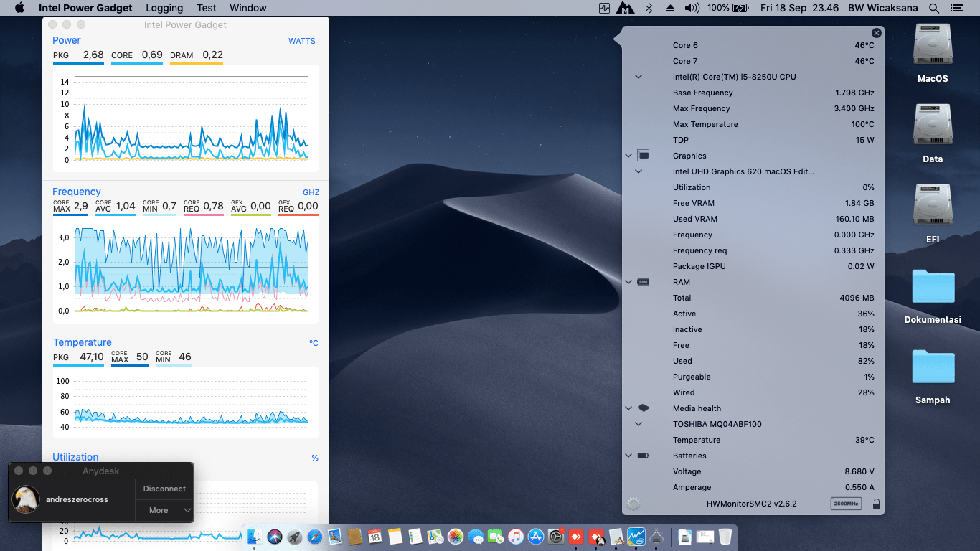This screenshot has height=551, width=980.
Task: Open the Logging menu
Action: coord(164,8)
